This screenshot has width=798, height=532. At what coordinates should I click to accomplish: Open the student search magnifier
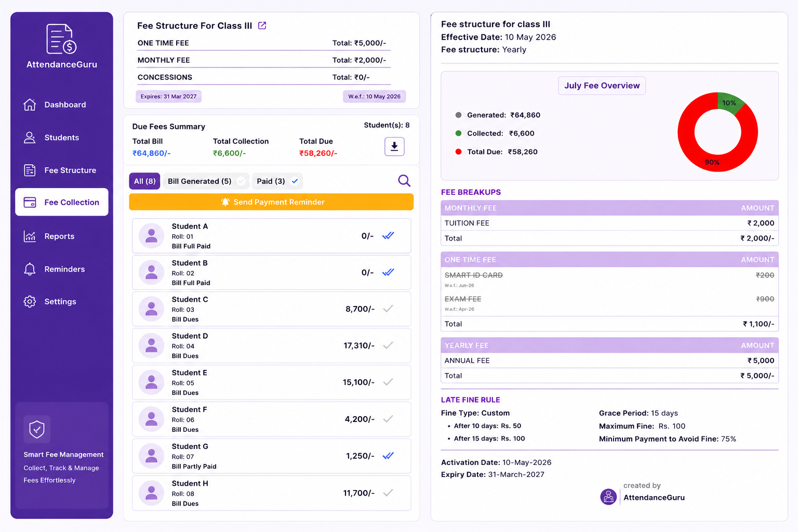pyautogui.click(x=404, y=181)
